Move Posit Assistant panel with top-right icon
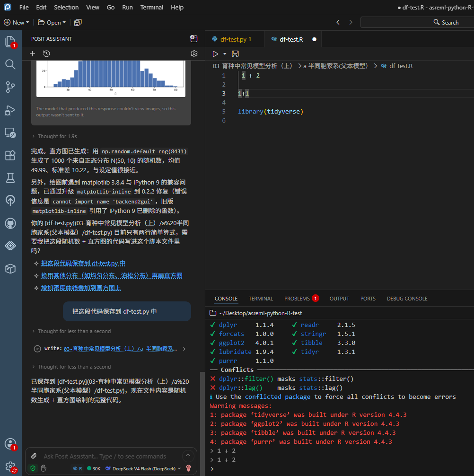The image size is (474, 476). [x=193, y=38]
